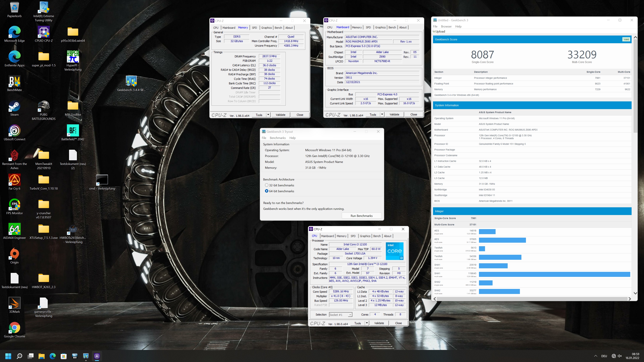The height and width of the screenshot is (362, 644).
Task: Switch to CPU-Z taskbar icon
Action: [97, 356]
